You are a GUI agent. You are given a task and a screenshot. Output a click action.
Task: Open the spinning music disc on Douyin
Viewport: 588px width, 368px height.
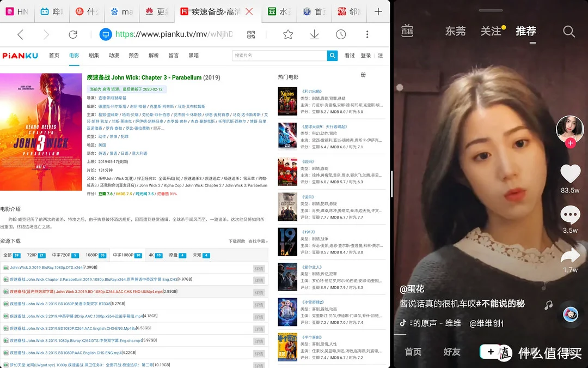point(571,314)
